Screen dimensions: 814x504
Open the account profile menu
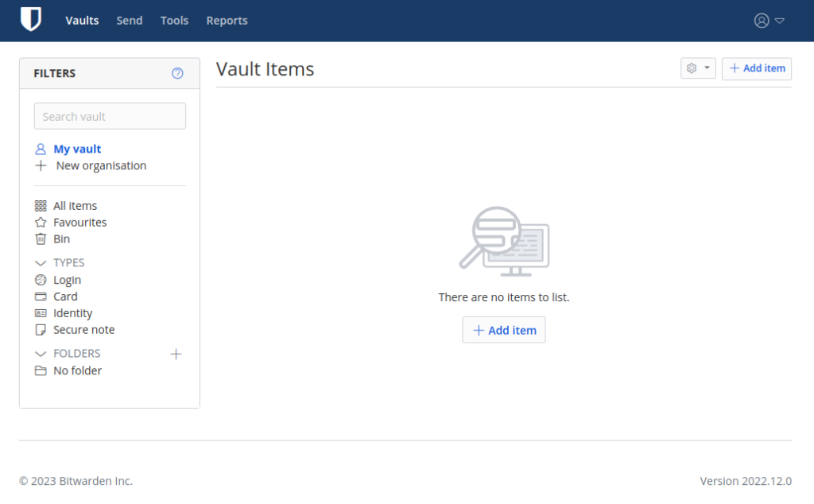pos(769,20)
